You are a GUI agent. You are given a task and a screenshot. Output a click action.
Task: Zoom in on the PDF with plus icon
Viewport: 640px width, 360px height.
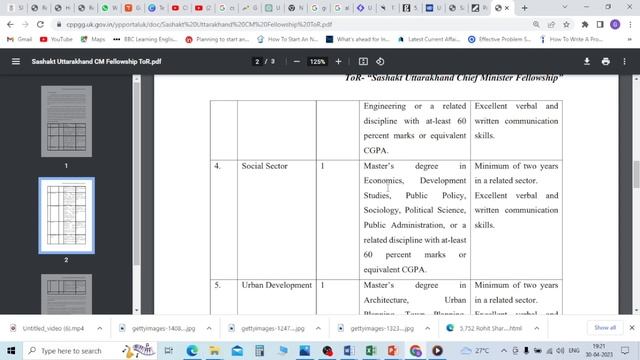coord(338,62)
